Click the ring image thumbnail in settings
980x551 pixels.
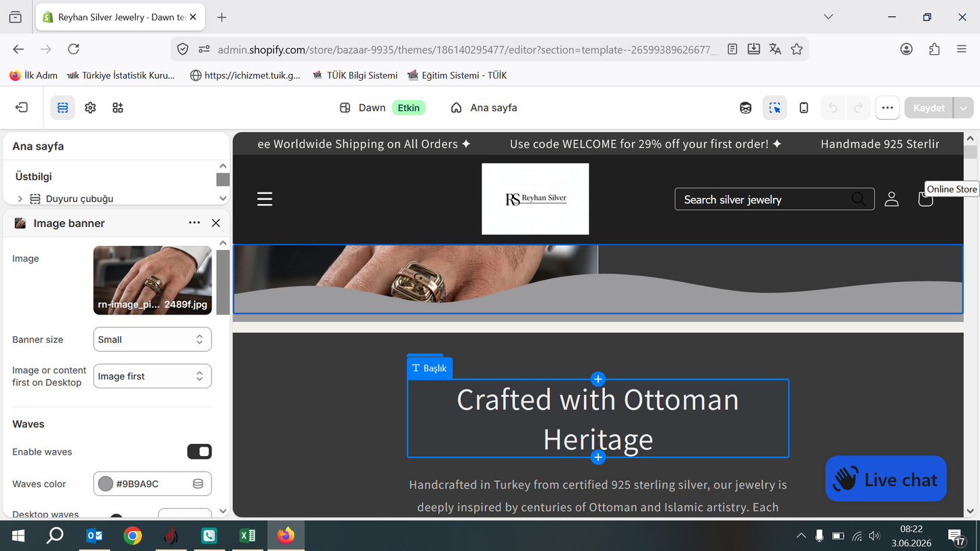[x=153, y=280]
